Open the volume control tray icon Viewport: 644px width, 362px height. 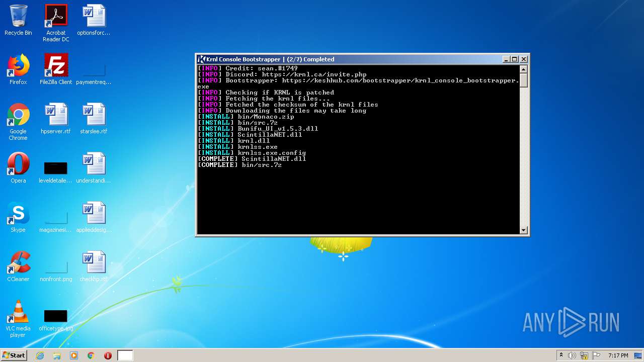[572, 355]
